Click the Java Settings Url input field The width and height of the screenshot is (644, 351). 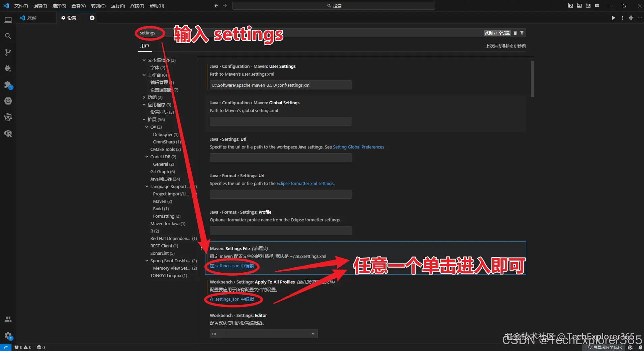tap(280, 158)
